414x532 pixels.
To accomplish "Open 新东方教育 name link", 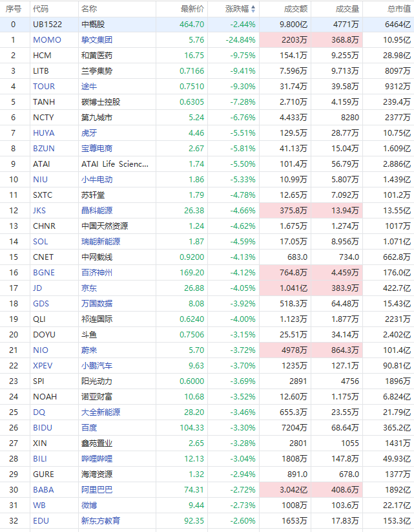I will click(x=101, y=521).
